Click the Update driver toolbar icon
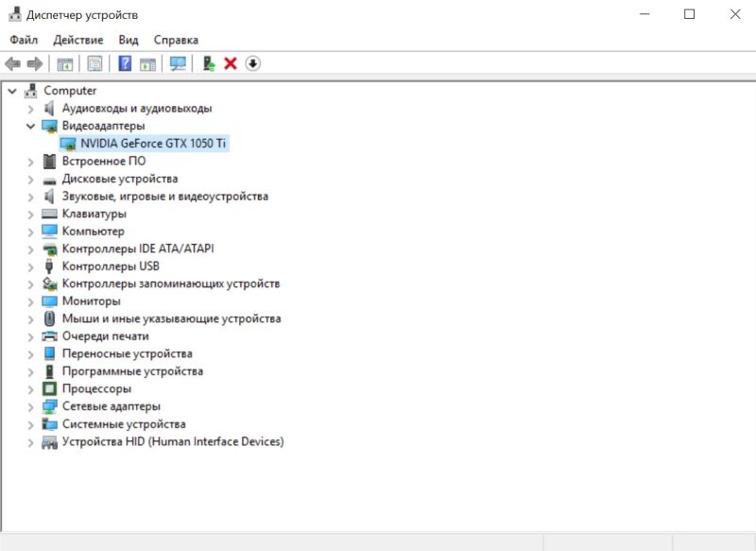 click(208, 63)
